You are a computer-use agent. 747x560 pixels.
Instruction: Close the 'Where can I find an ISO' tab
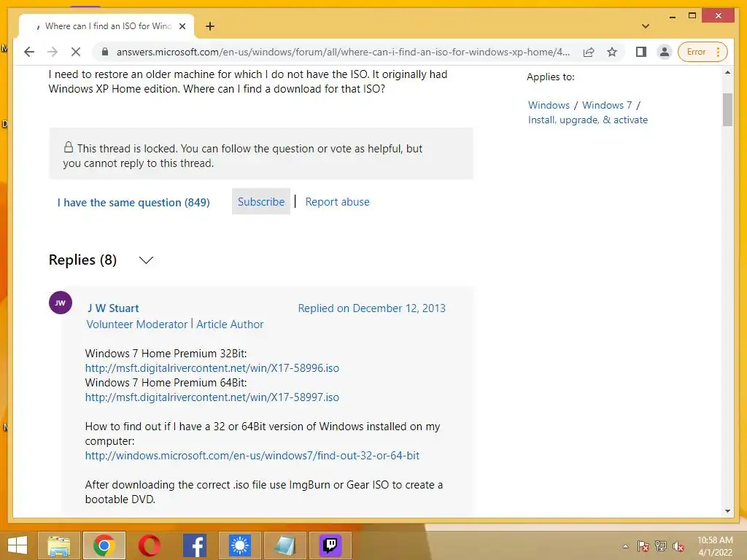[x=182, y=26]
